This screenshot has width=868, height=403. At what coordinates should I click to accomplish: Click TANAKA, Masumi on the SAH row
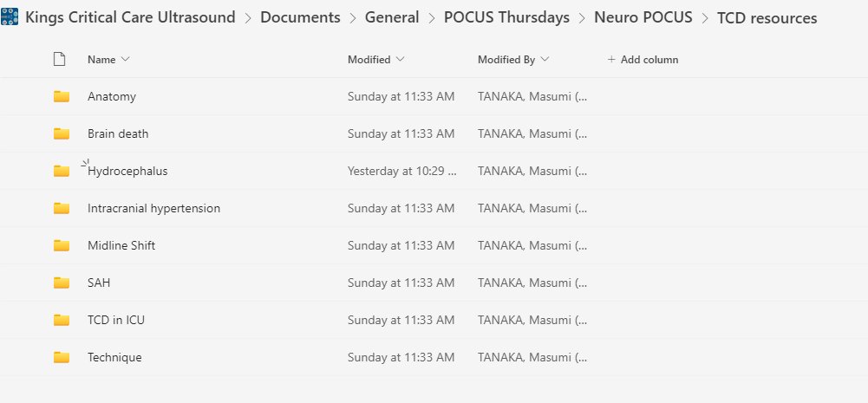(532, 283)
